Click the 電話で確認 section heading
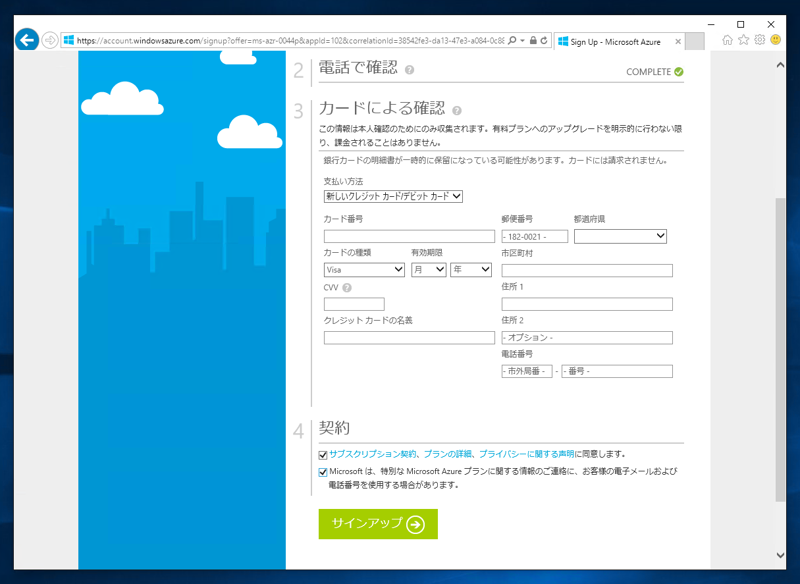800x584 pixels. [x=358, y=68]
